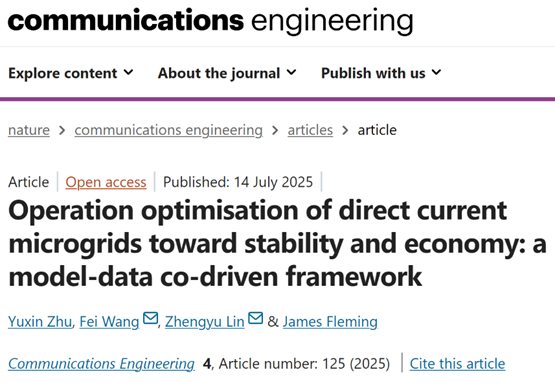Open author James Fleming's link
The width and height of the screenshot is (555, 385).
pos(330,321)
